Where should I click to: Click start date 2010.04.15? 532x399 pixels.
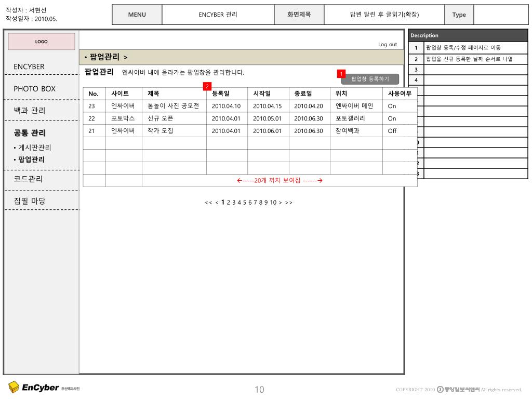(268, 106)
